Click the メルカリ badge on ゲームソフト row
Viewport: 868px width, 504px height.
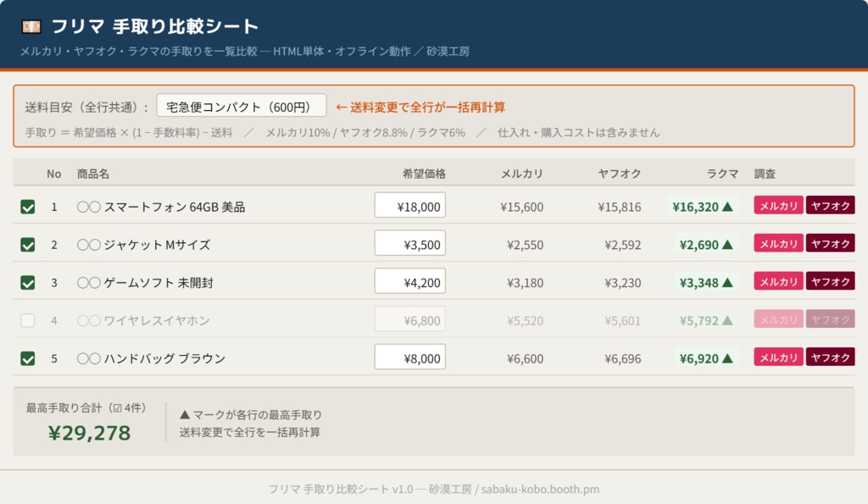pyautogui.click(x=778, y=281)
